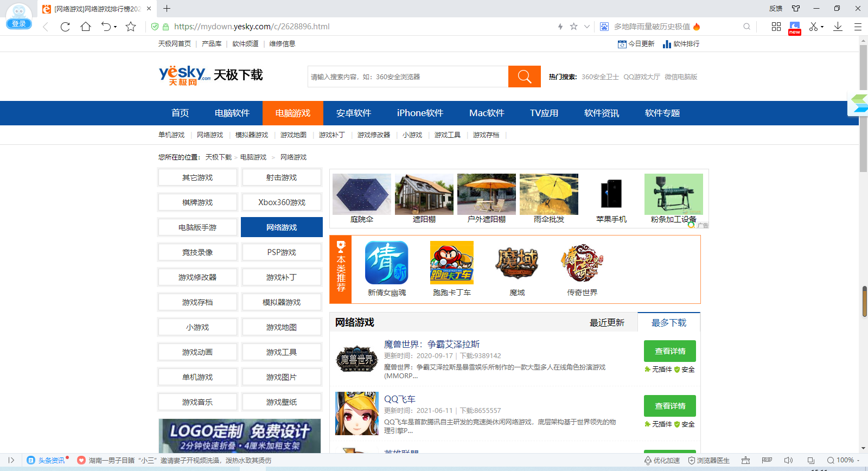Click the lightning speed-mode icon in address bar
The image size is (868, 471).
[x=560, y=27]
